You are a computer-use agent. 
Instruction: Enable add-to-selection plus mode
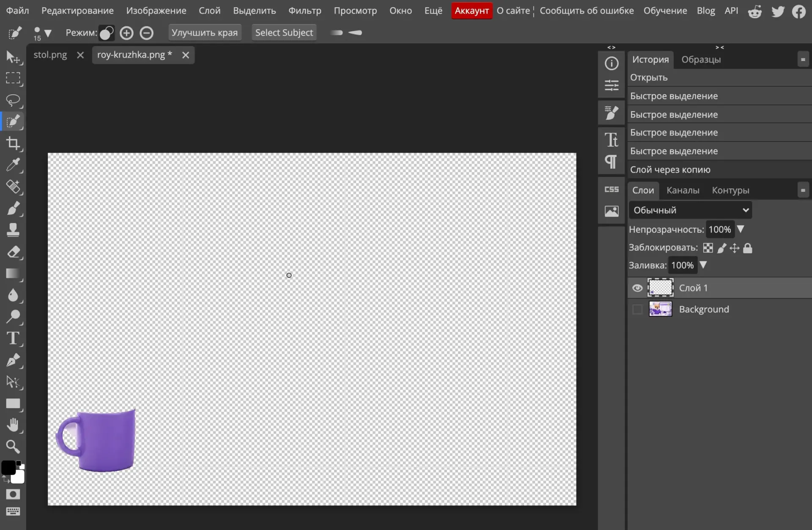126,33
